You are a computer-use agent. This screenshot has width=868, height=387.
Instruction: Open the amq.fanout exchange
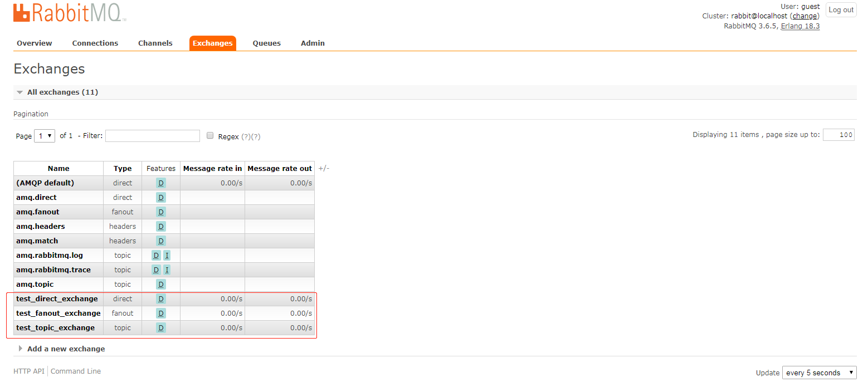[x=38, y=212]
